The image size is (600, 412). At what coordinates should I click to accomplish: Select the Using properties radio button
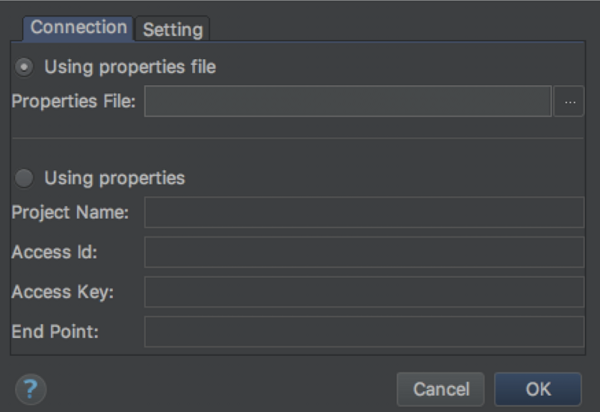[24, 178]
